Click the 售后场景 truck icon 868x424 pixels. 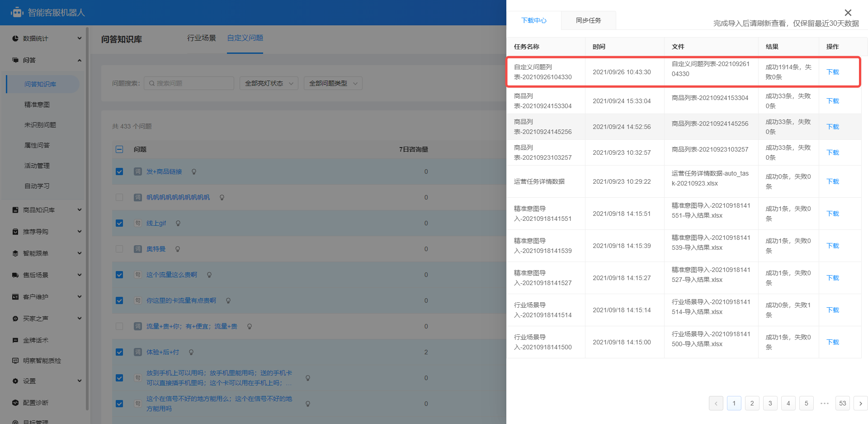pyautogui.click(x=15, y=275)
